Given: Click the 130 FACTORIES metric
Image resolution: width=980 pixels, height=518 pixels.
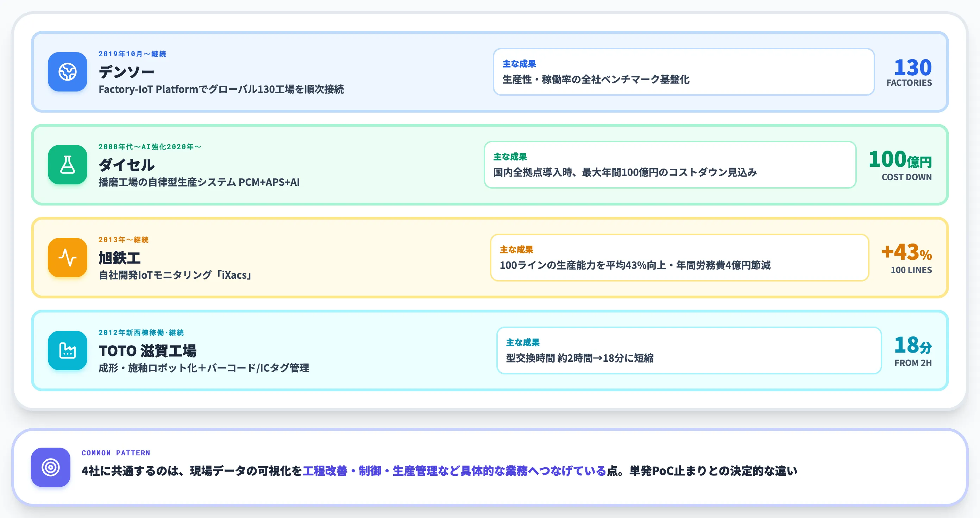Looking at the screenshot, I should pos(909,72).
